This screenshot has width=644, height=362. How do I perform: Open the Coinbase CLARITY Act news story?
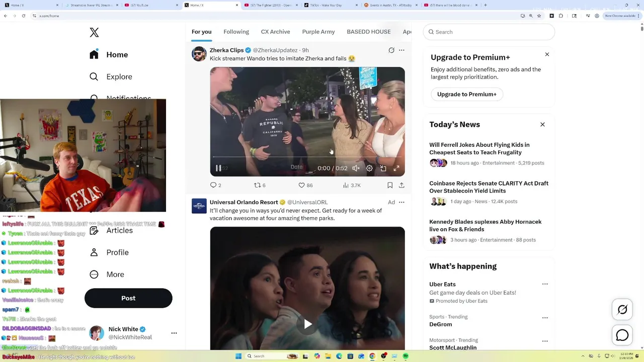pos(489,193)
